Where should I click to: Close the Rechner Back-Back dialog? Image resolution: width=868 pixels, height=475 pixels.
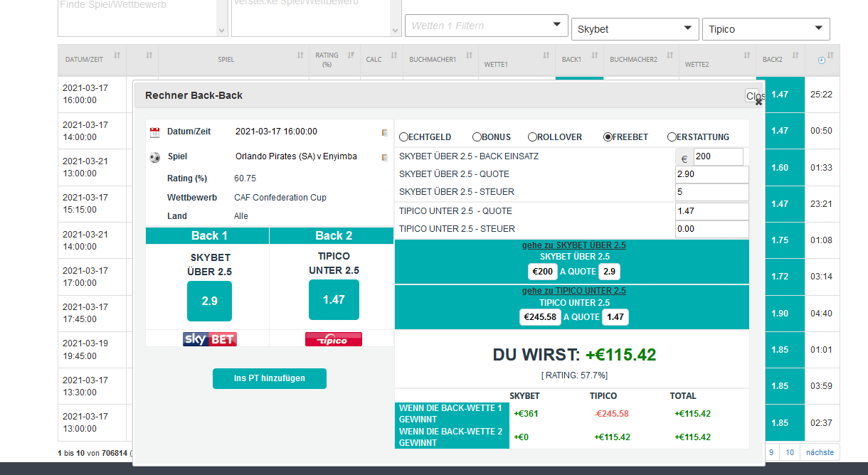click(754, 96)
